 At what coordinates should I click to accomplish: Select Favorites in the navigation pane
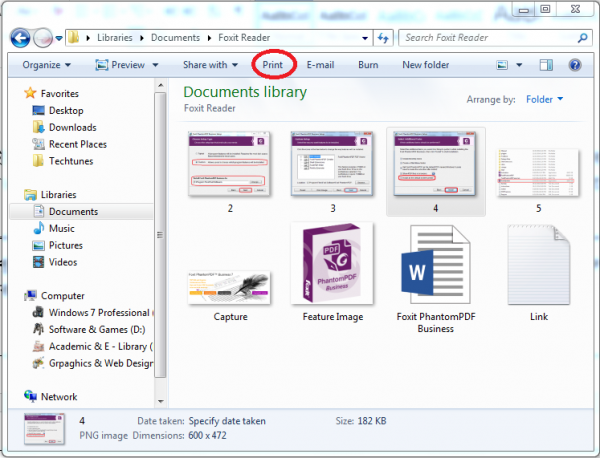pos(51,93)
